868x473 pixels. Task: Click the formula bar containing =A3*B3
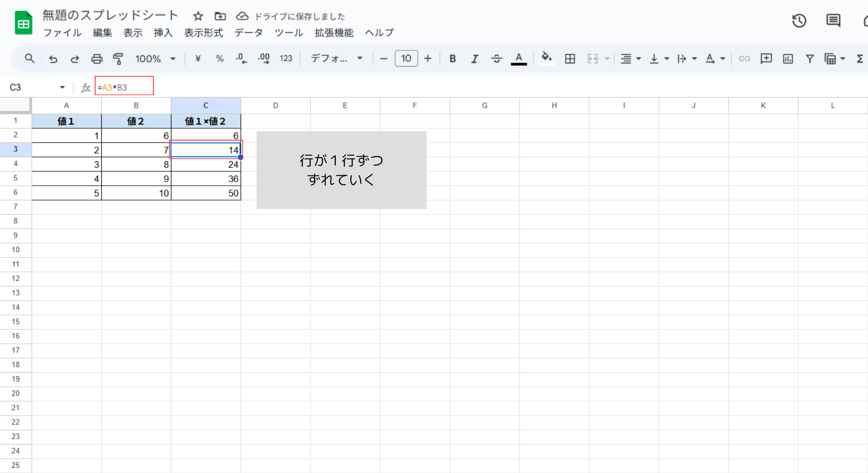pyautogui.click(x=124, y=88)
